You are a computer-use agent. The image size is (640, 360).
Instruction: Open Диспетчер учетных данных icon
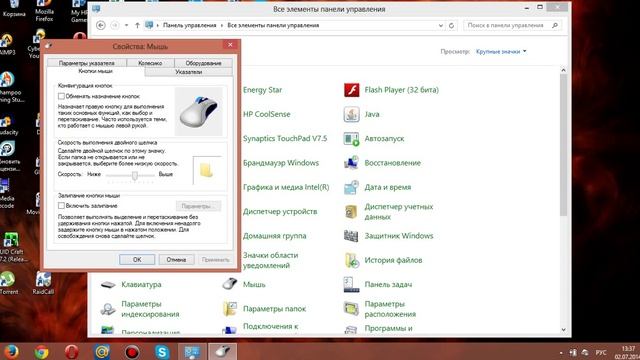coord(351,211)
